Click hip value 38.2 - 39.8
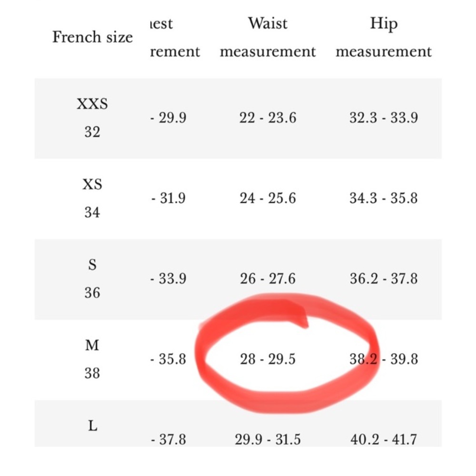The height and width of the screenshot is (476, 476). click(384, 359)
